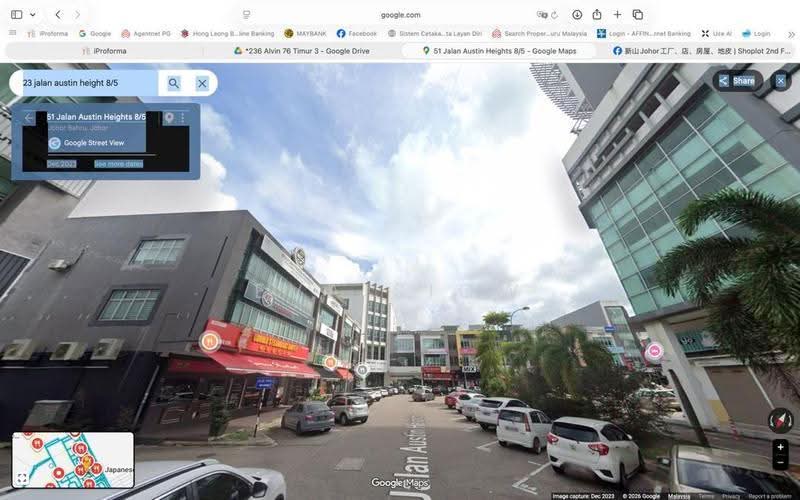
Task: Click the translate icon in address bar
Action: [542, 15]
